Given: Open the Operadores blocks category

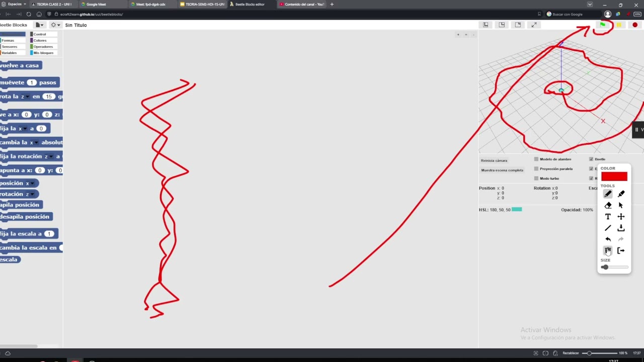Looking at the screenshot, I should point(44,47).
